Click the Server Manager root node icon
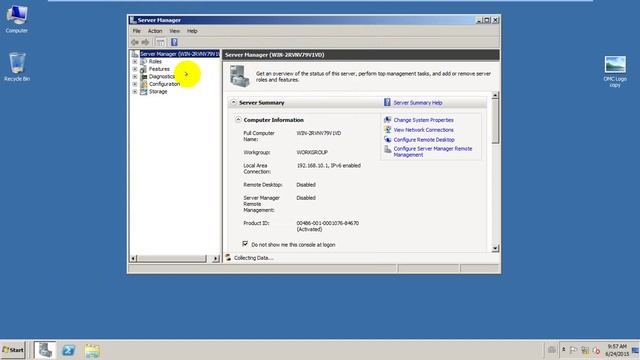This screenshot has height=360, width=640. (135, 54)
